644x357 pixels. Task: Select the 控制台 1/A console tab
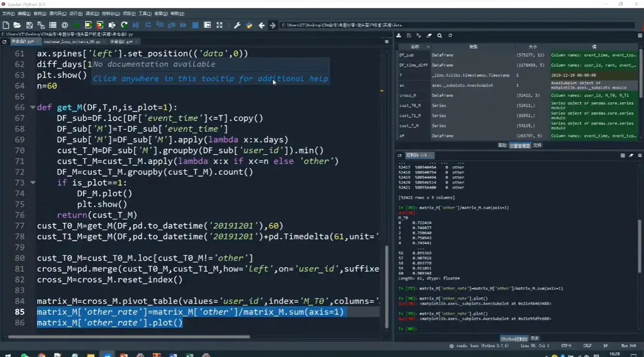click(419, 155)
